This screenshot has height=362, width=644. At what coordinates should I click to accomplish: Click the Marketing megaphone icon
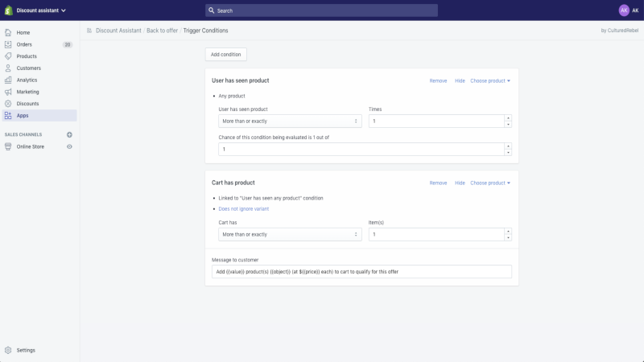click(8, 92)
